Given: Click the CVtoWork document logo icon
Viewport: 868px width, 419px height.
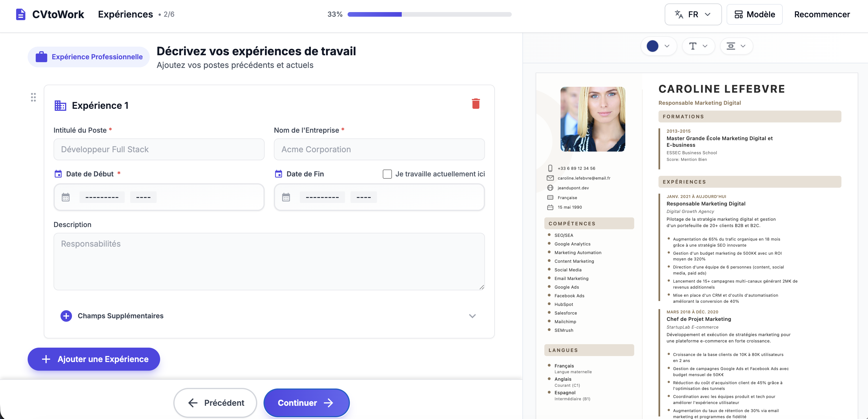Looking at the screenshot, I should click(x=20, y=14).
